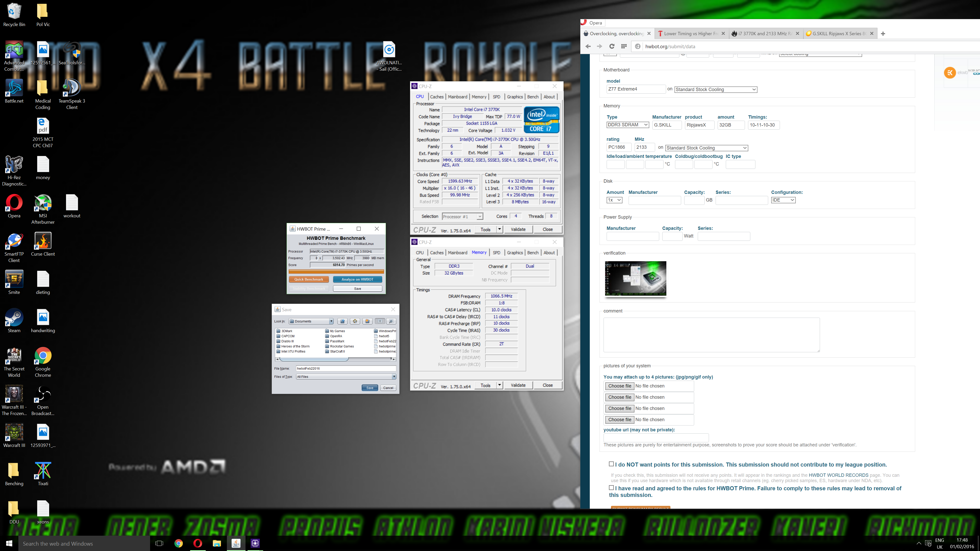This screenshot has height=551, width=980.
Task: Create a new folder in Save dialog
Action: point(367,321)
